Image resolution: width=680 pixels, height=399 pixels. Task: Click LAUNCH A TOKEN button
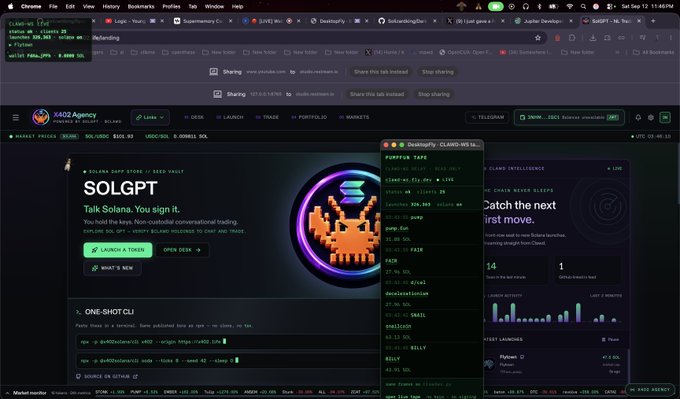[118, 250]
